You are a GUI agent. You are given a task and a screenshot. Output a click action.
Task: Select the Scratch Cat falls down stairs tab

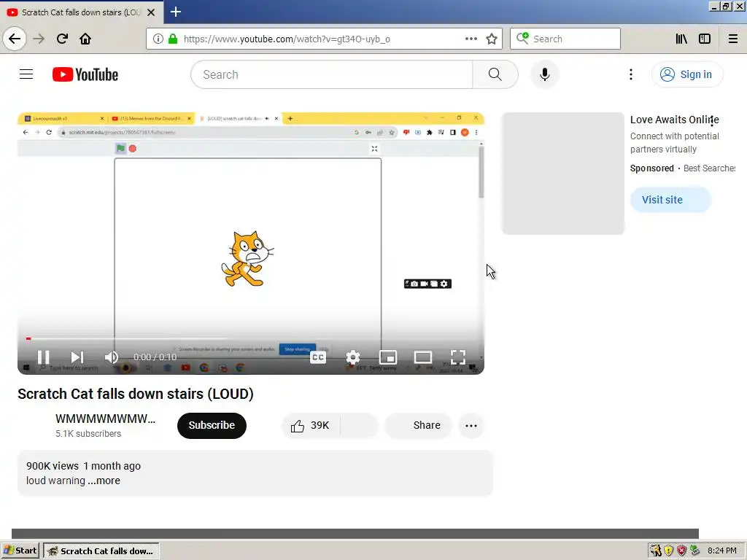pos(81,12)
